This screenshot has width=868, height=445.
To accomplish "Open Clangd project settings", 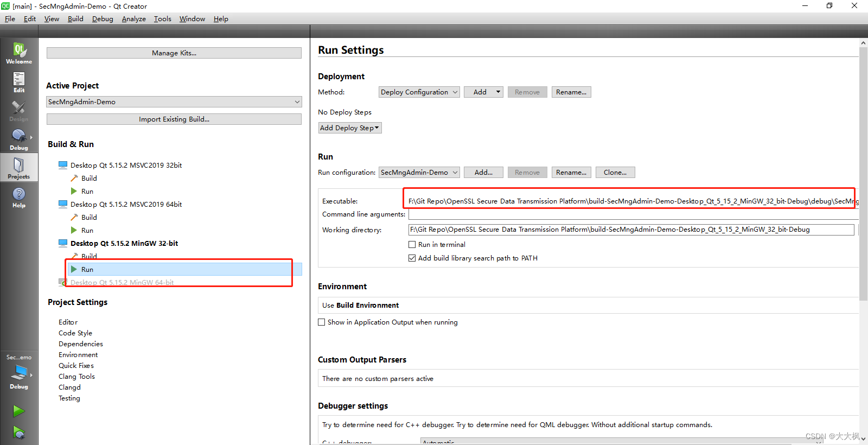I will click(69, 387).
